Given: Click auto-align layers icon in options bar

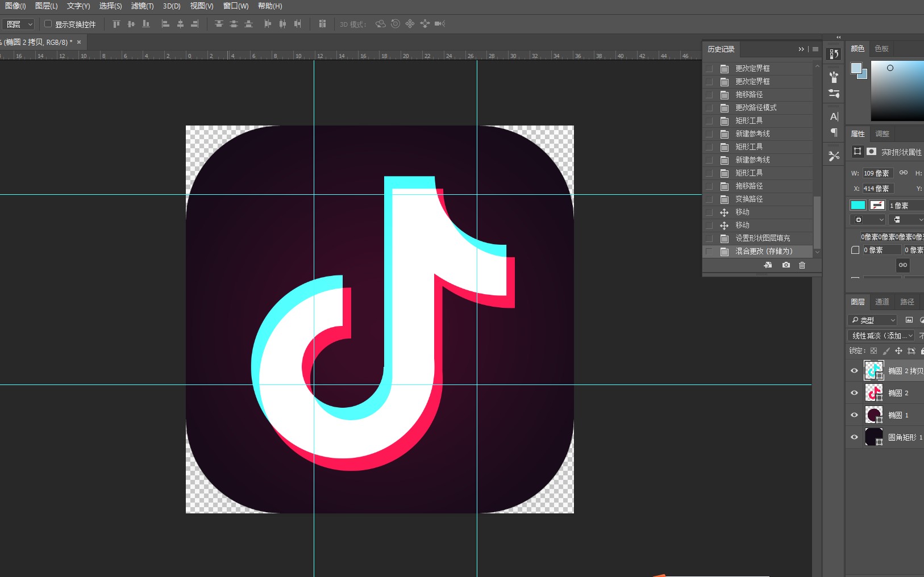Looking at the screenshot, I should 322,24.
